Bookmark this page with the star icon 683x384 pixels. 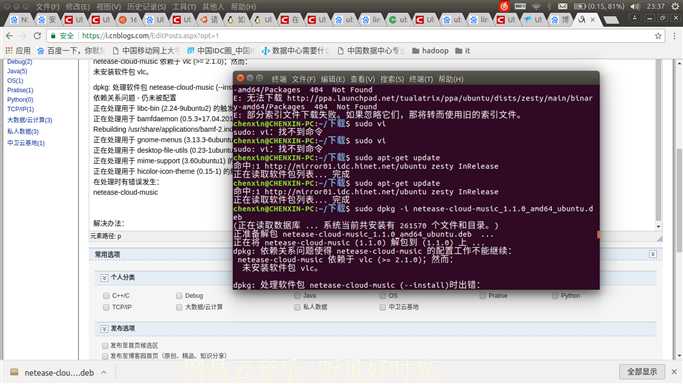pyautogui.click(x=658, y=36)
